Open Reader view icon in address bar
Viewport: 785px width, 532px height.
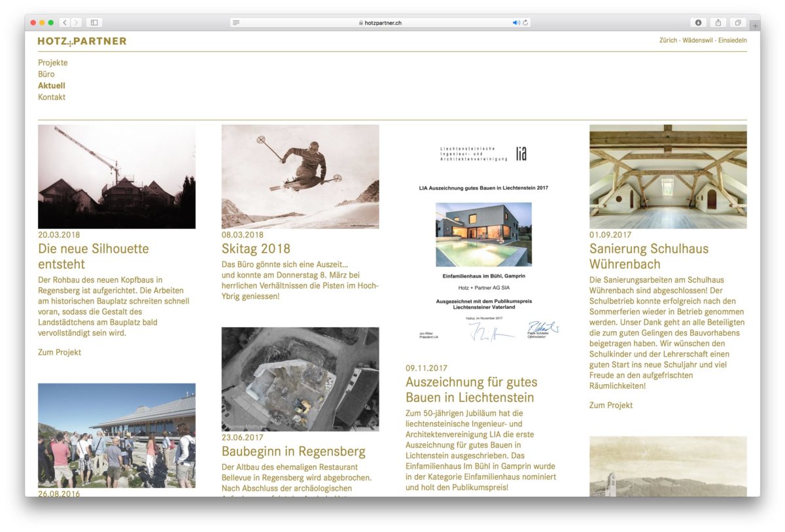point(236,23)
